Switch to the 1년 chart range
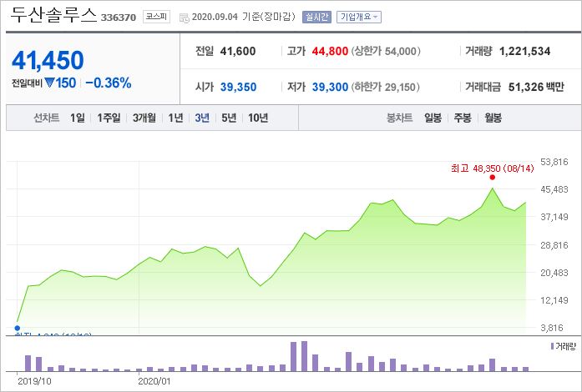582x392 pixels. (x=175, y=118)
